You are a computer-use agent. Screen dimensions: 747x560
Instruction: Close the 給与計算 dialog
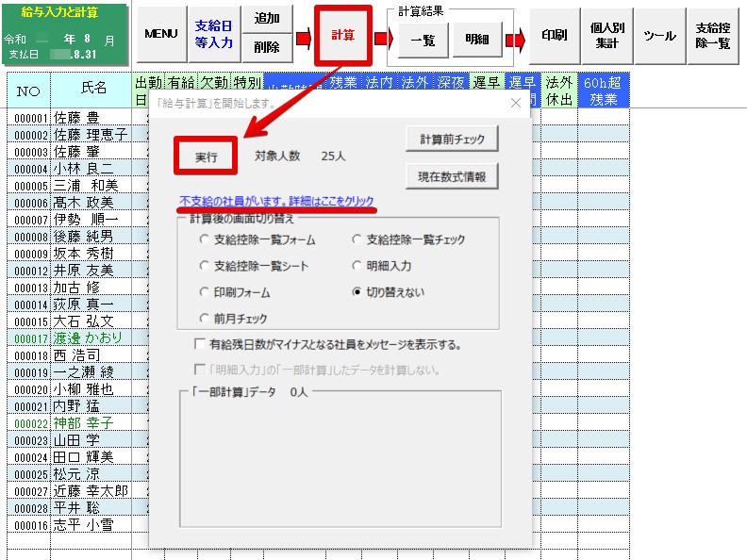click(x=516, y=103)
